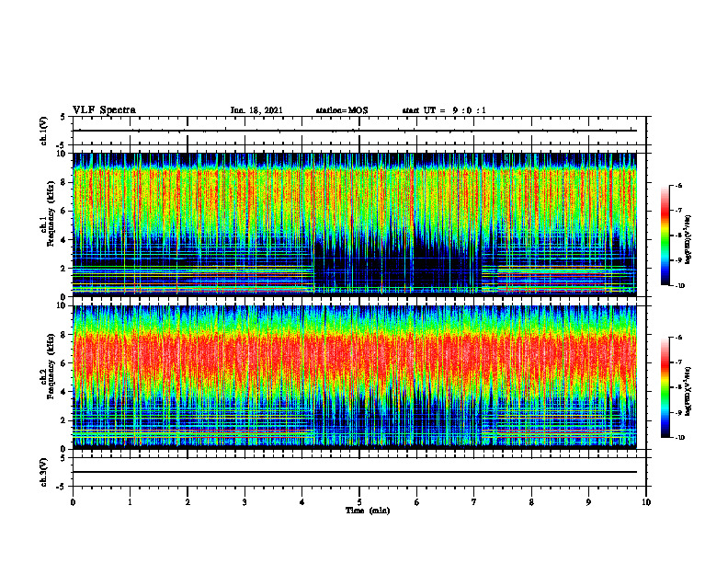The height and width of the screenshot is (563, 728).
Task: Click the "station=MOS" header label
Action: (x=342, y=110)
